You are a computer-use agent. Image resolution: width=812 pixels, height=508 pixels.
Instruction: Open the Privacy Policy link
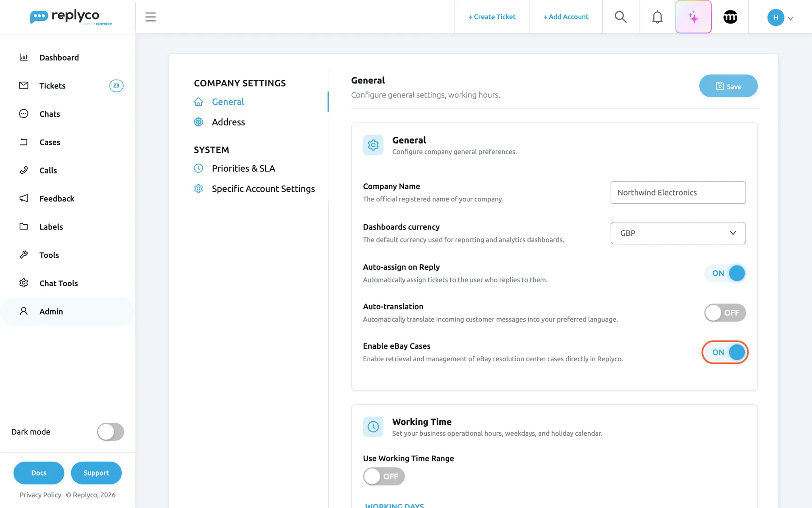(x=41, y=495)
